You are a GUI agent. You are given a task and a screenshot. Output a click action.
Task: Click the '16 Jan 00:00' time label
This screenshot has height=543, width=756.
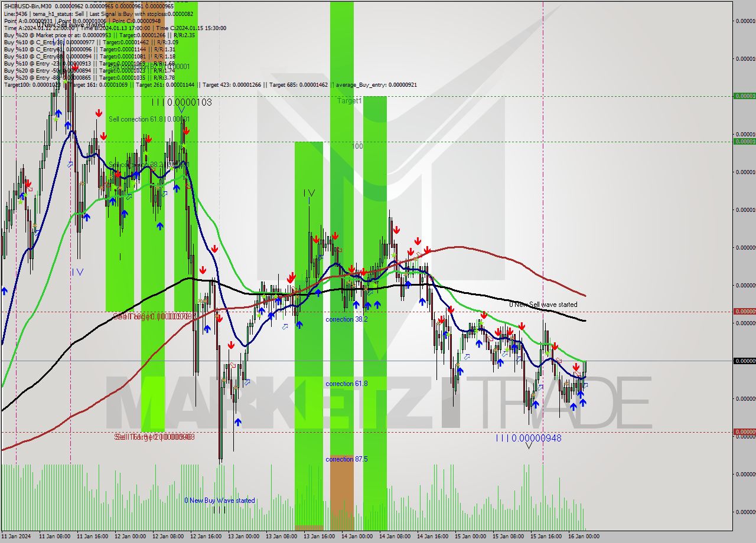tap(584, 537)
